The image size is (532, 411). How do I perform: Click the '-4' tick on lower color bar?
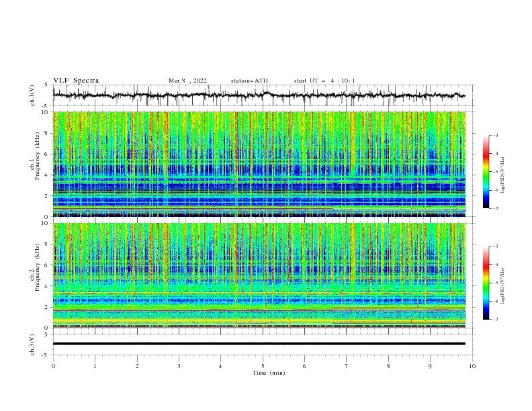(x=495, y=265)
